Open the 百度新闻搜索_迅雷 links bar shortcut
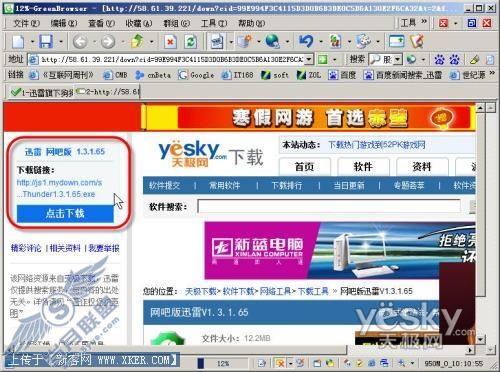Viewport: 500px width, 372px height. pos(403,75)
